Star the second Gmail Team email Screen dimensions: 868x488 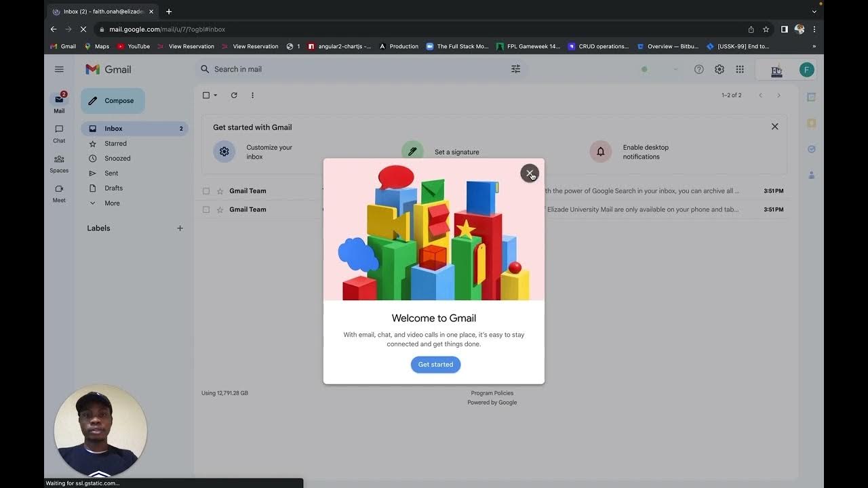click(220, 209)
